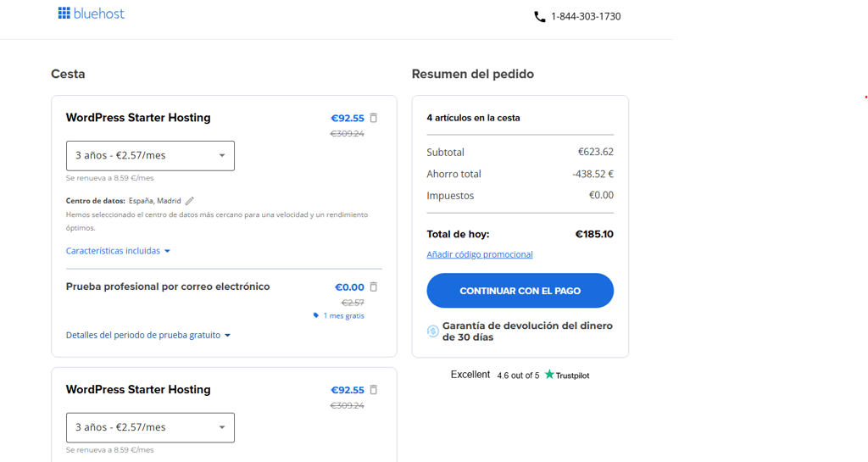Click the phone icon beside 1-844-303-1730
The height and width of the screenshot is (462, 868).
pos(540,17)
